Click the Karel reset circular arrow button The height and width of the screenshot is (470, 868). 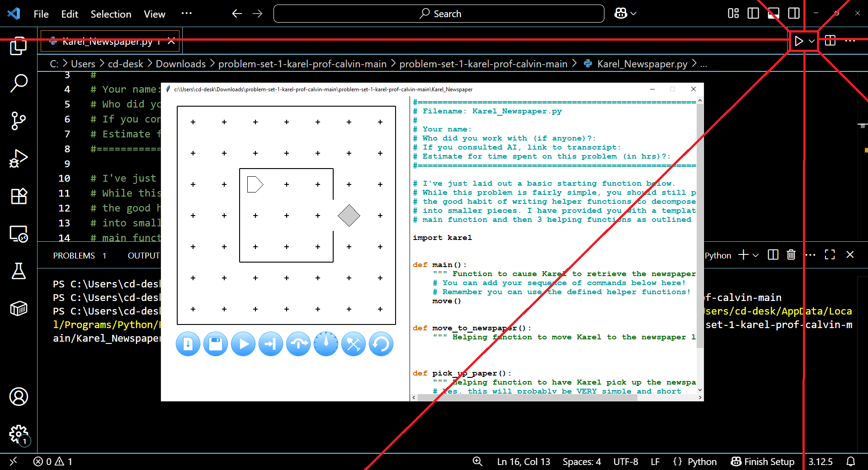381,344
